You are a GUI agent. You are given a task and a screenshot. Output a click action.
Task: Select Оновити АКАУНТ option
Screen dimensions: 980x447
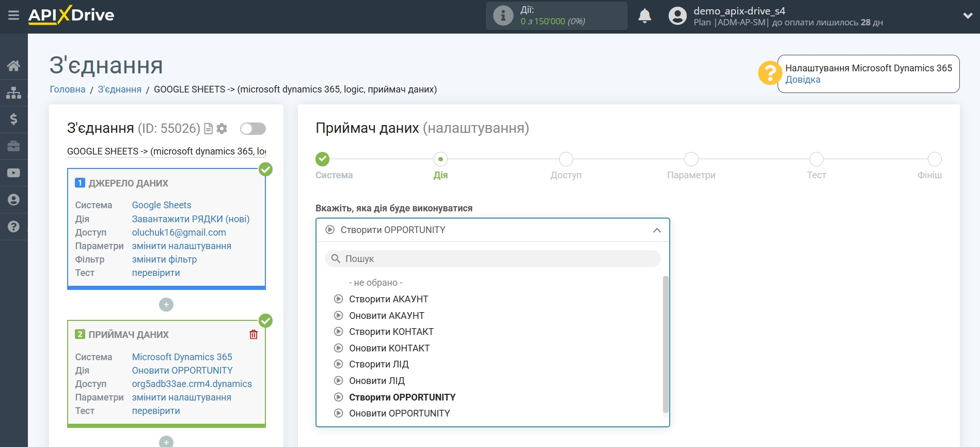coord(387,316)
